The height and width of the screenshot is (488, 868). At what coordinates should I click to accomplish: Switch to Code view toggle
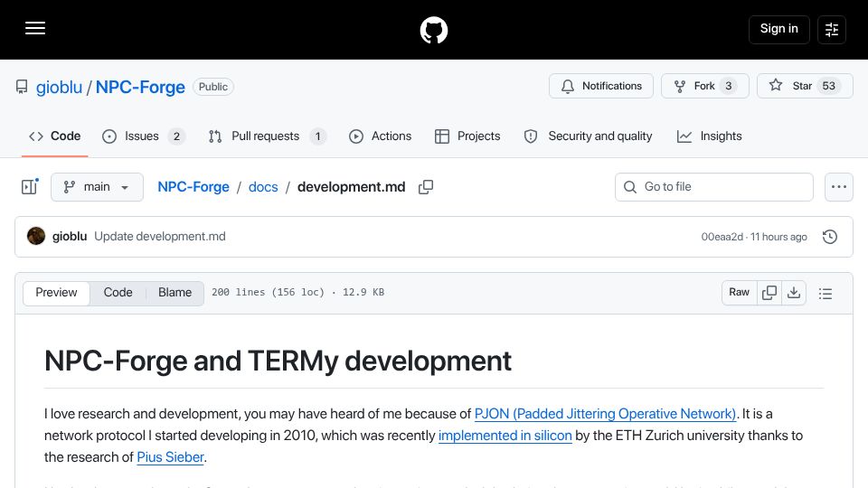point(118,293)
